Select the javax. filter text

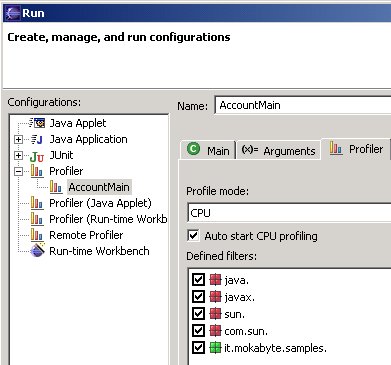tap(240, 297)
